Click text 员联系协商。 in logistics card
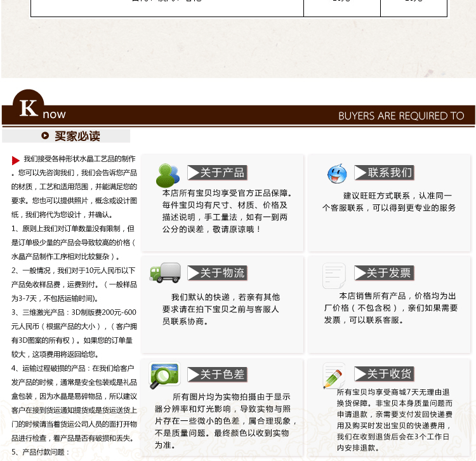476x461 pixels. point(185,321)
